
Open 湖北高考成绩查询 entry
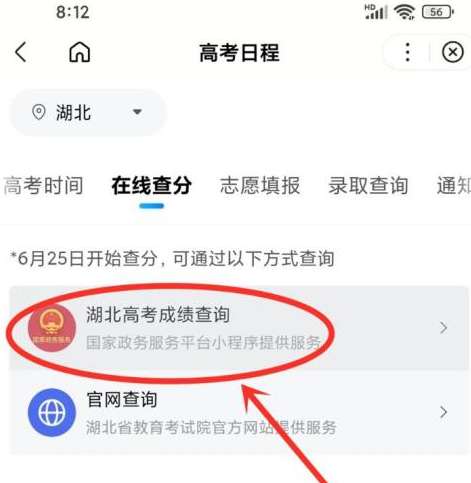tap(239, 328)
